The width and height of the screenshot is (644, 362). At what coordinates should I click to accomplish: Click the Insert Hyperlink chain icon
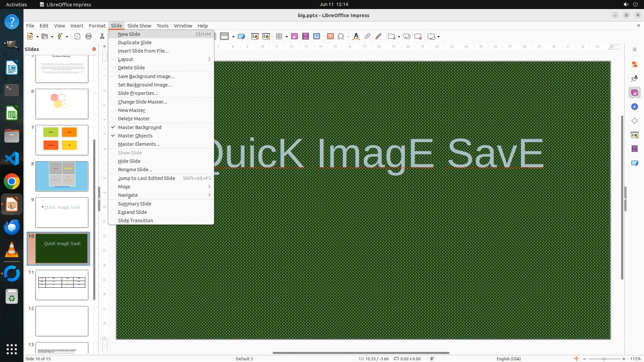point(367,37)
